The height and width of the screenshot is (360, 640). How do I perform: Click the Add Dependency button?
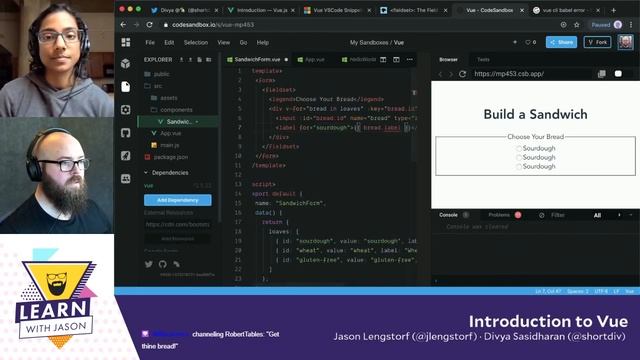(178, 200)
